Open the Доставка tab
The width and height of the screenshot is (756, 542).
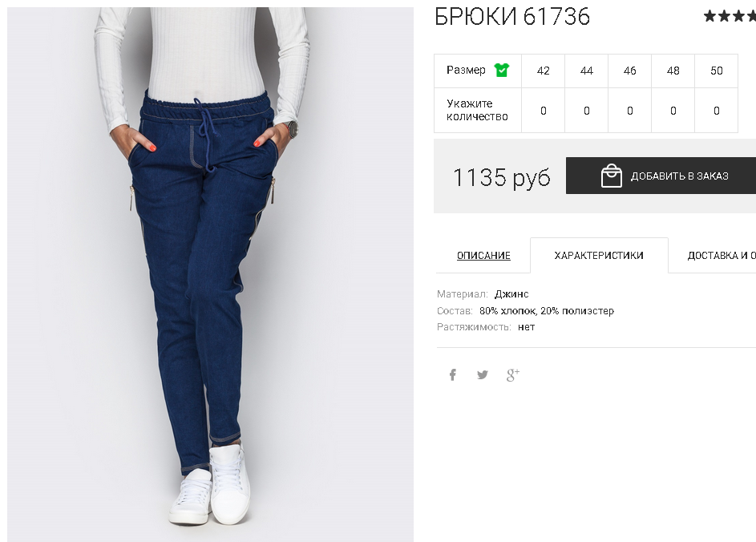click(x=722, y=256)
